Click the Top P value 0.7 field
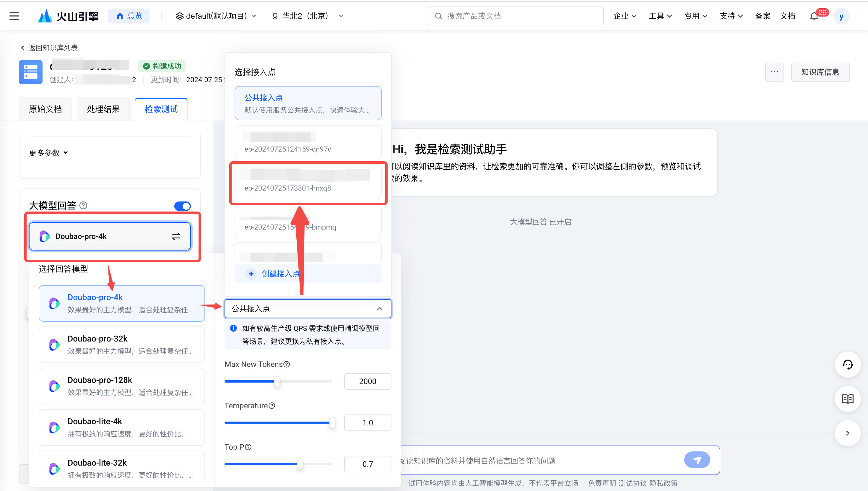 368,464
